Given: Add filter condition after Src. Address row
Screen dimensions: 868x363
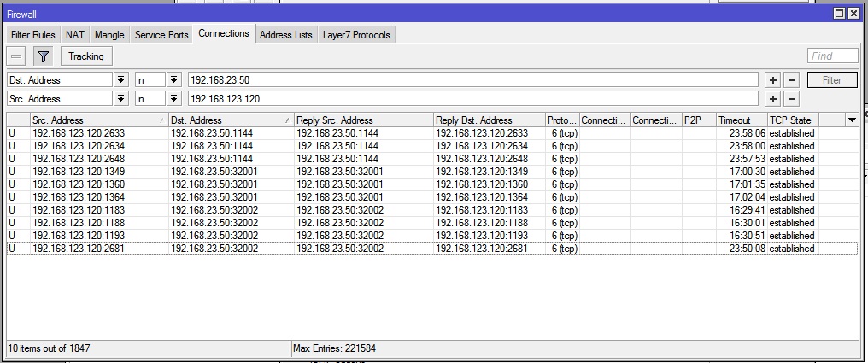Looking at the screenshot, I should [x=773, y=99].
